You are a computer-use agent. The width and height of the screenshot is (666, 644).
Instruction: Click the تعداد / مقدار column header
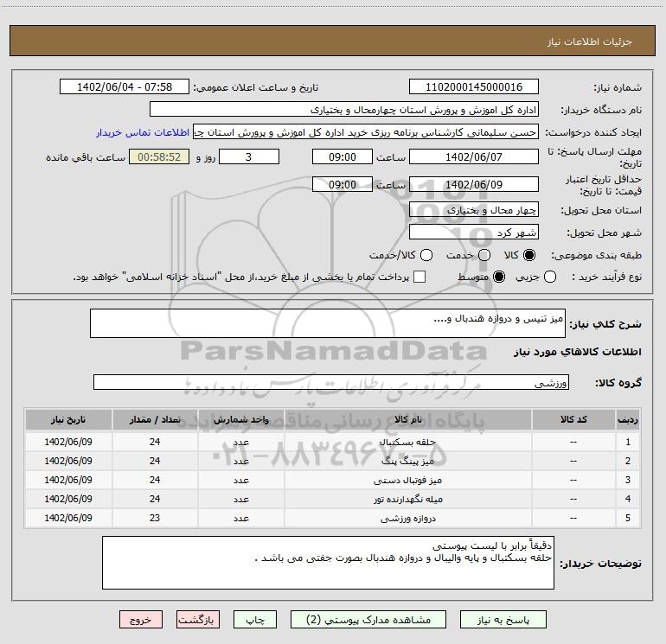point(155,419)
